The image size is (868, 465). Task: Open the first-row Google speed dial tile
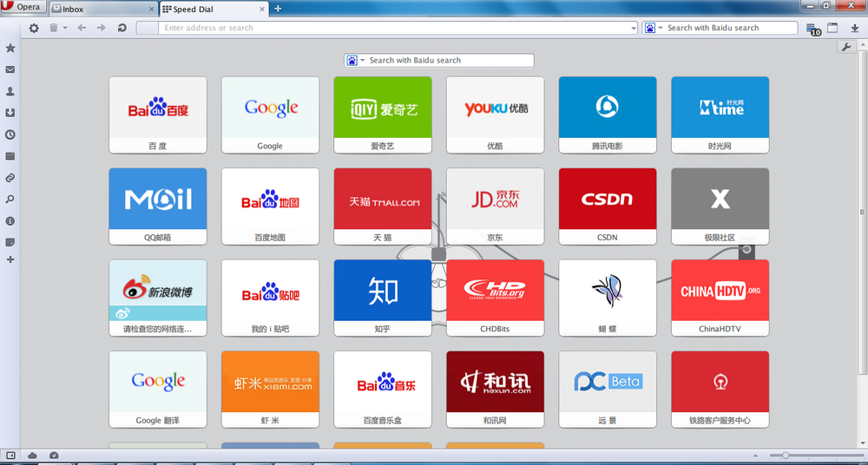point(270,115)
